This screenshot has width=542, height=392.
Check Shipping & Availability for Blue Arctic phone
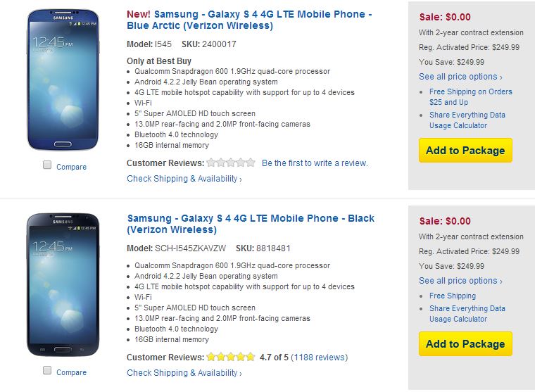[x=184, y=179]
